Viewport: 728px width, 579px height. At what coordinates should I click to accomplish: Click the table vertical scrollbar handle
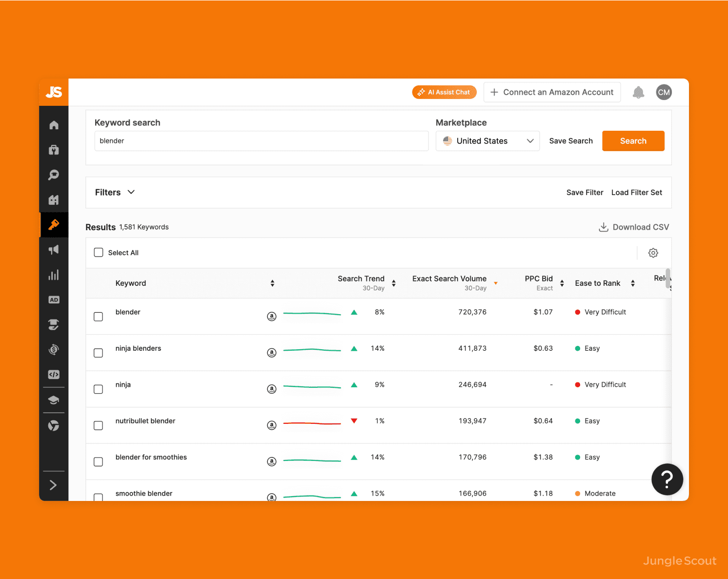coord(668,279)
